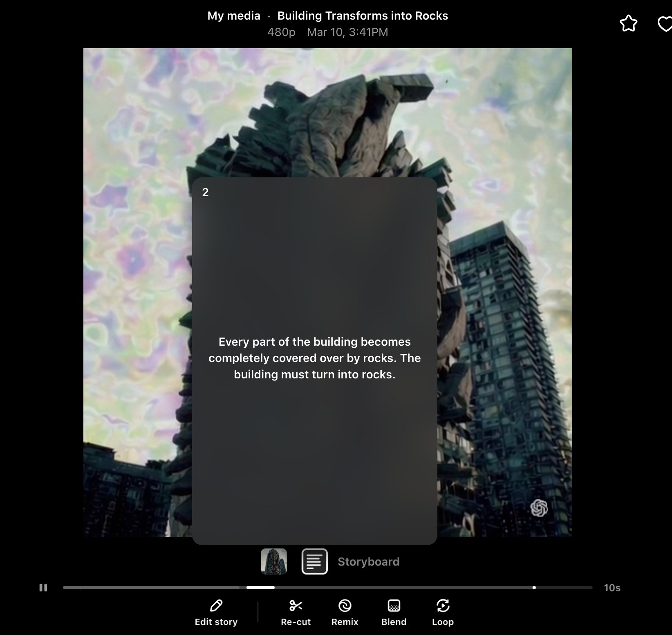
Task: Click the 480p resolution label
Action: pos(281,32)
